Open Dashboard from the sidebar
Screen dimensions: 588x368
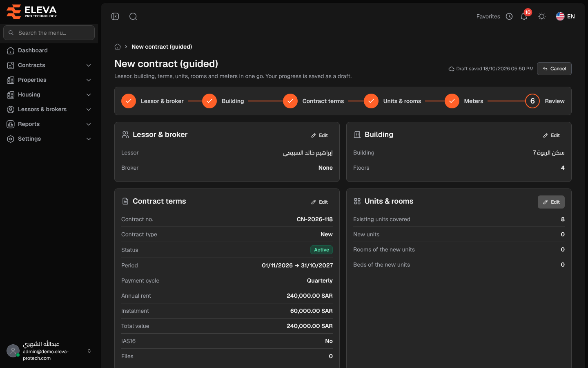coord(49,51)
